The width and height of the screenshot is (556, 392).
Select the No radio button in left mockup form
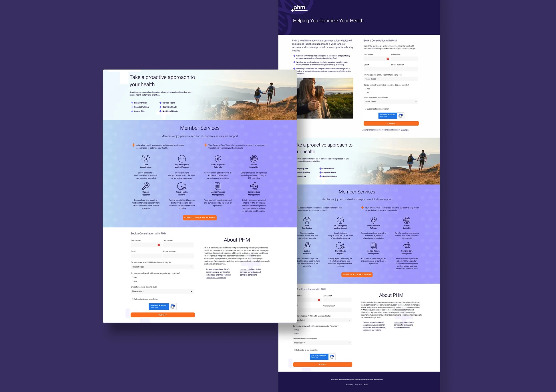[133, 281]
